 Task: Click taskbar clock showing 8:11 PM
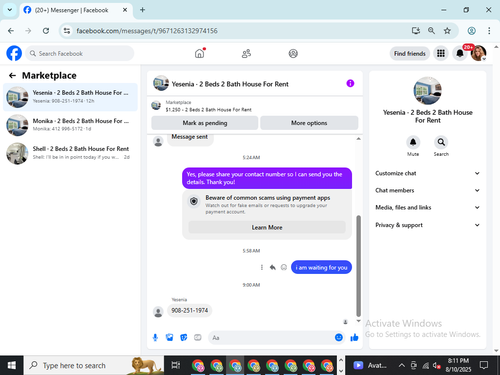click(458, 365)
